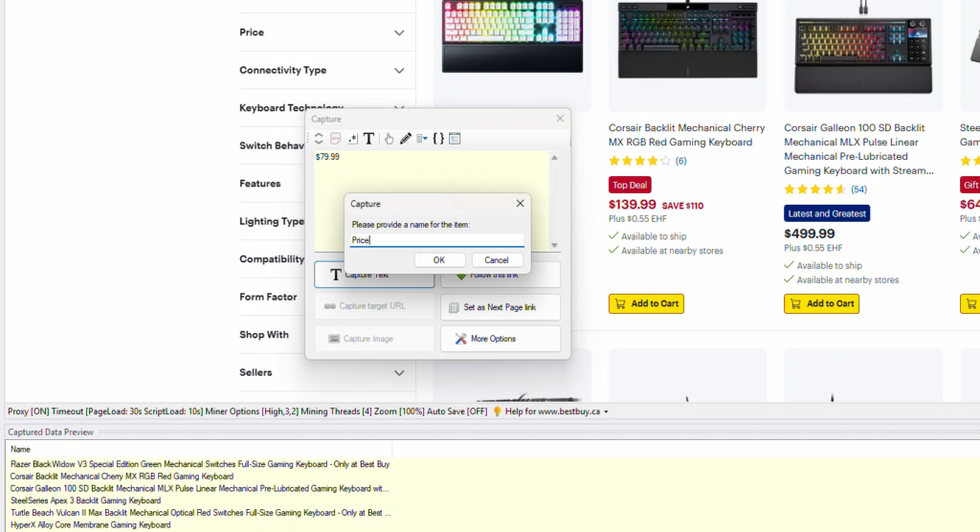Close the item name Capture dialog
Viewport: 980px width, 532px height.
click(520, 203)
